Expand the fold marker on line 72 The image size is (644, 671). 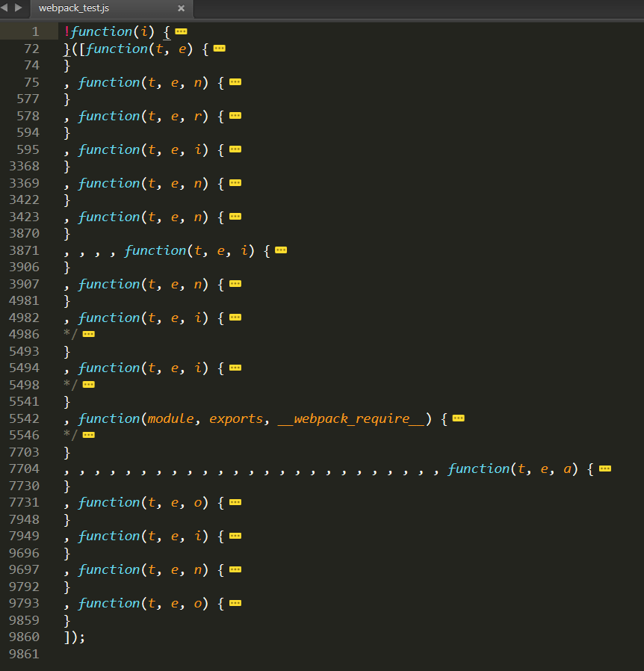pyautogui.click(x=220, y=49)
